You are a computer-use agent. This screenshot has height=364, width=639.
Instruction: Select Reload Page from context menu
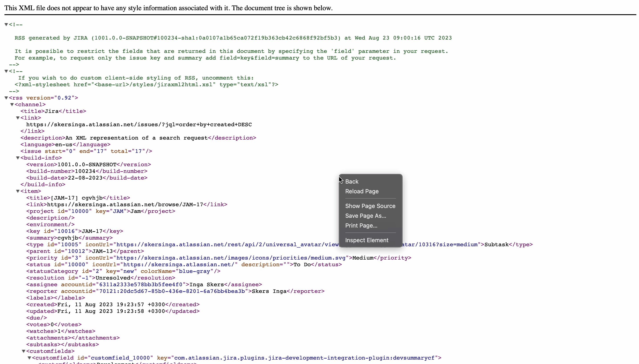point(362,191)
